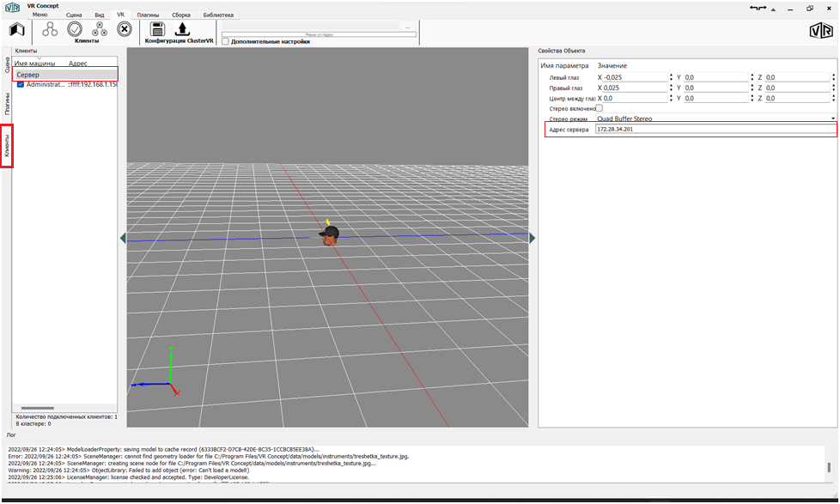840x504 pixels.
Task: Click the cluster nodes icon in Клиенты group
Action: [x=50, y=29]
